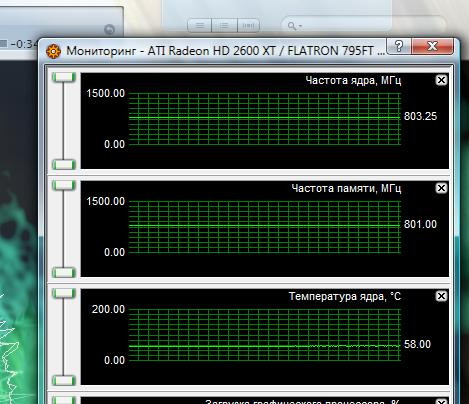
Task: Click lower slider handle of Температура ядра graph
Action: pos(64,381)
